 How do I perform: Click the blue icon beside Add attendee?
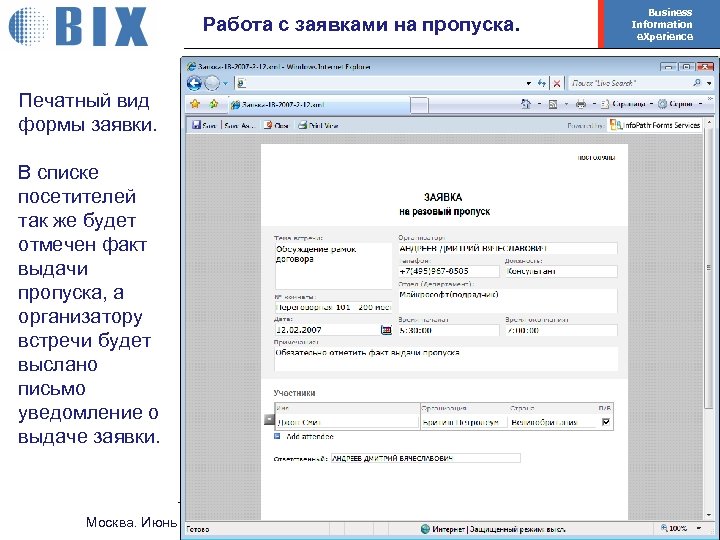(277, 436)
